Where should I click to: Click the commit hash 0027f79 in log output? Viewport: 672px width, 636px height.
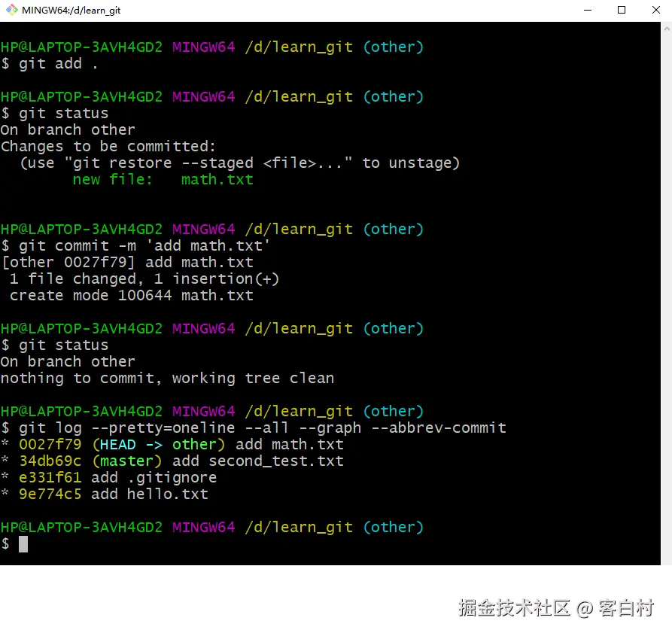click(x=50, y=444)
